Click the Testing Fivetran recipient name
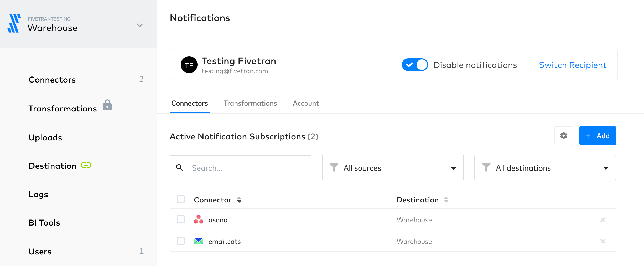The width and height of the screenshot is (644, 266). (239, 61)
